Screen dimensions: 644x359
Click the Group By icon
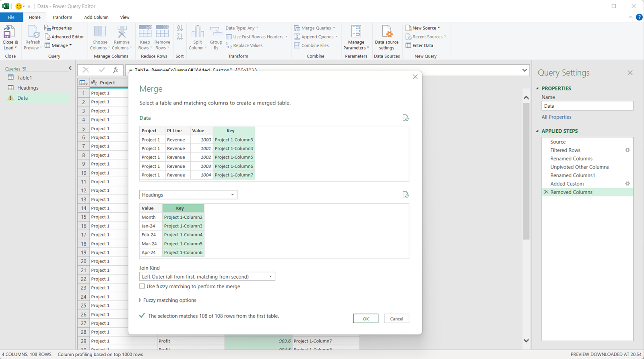(x=216, y=32)
